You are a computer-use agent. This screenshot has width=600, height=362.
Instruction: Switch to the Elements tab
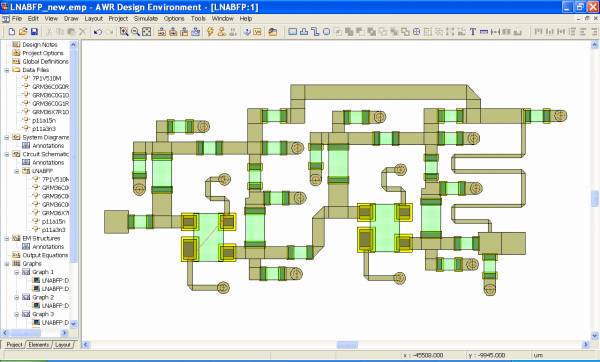[39, 344]
